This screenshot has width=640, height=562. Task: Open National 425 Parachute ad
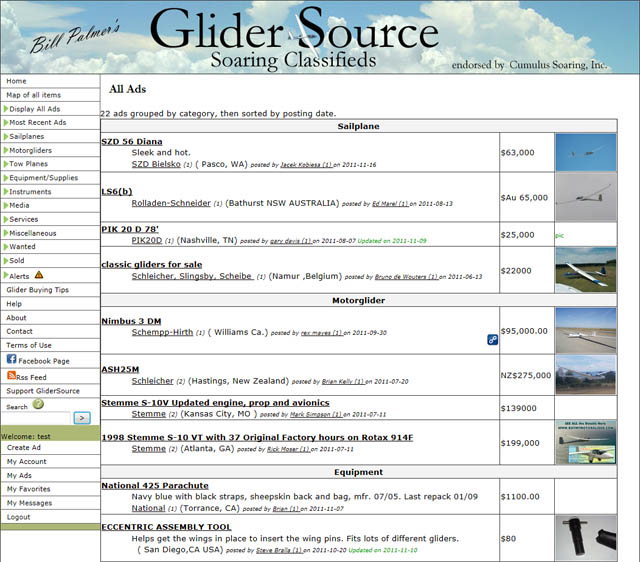155,486
